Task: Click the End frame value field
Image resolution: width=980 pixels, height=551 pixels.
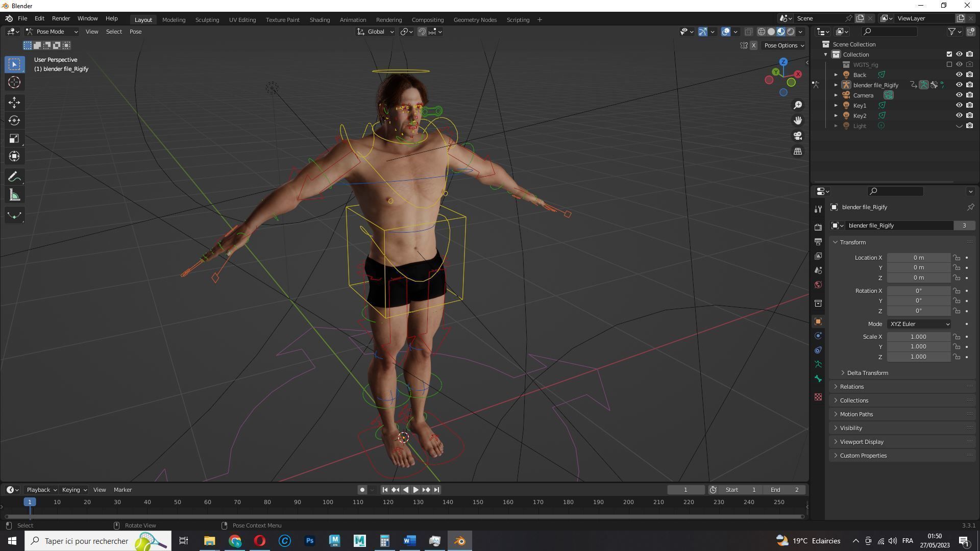Action: [x=784, y=490]
